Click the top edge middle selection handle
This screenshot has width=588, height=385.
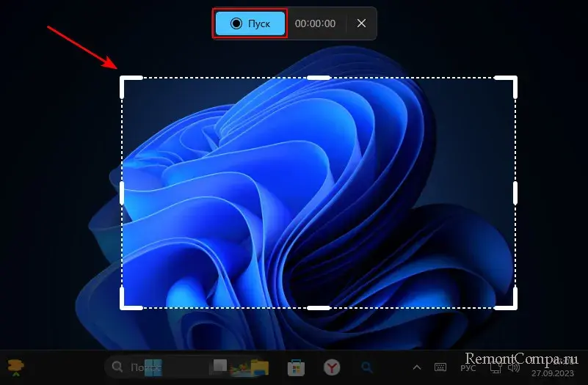[318, 77]
